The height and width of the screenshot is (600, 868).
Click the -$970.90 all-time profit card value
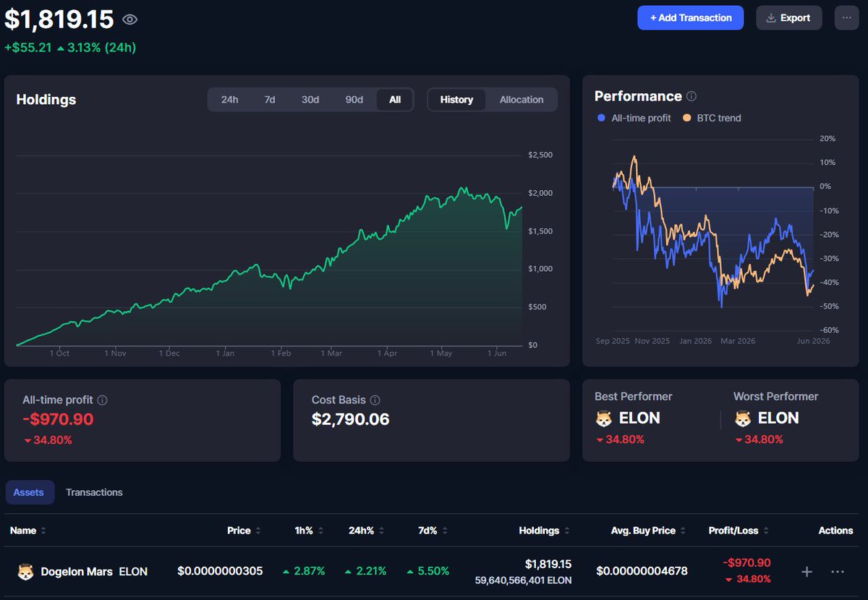58,419
